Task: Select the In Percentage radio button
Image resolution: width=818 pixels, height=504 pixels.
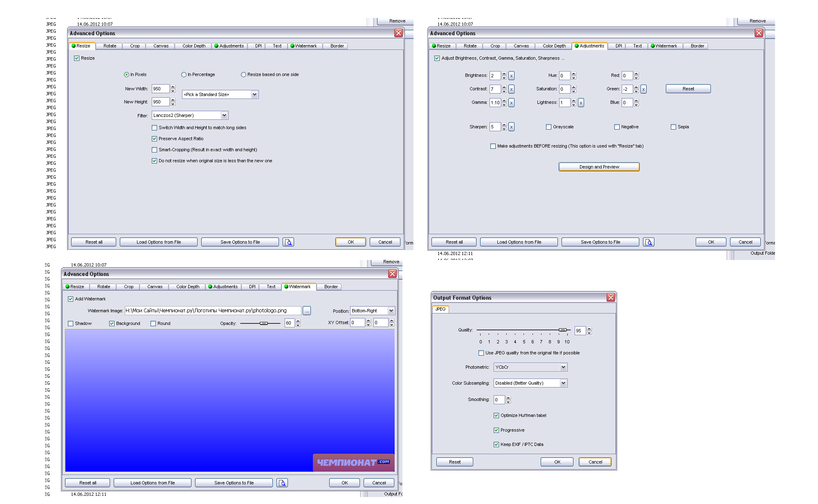Action: pyautogui.click(x=184, y=75)
